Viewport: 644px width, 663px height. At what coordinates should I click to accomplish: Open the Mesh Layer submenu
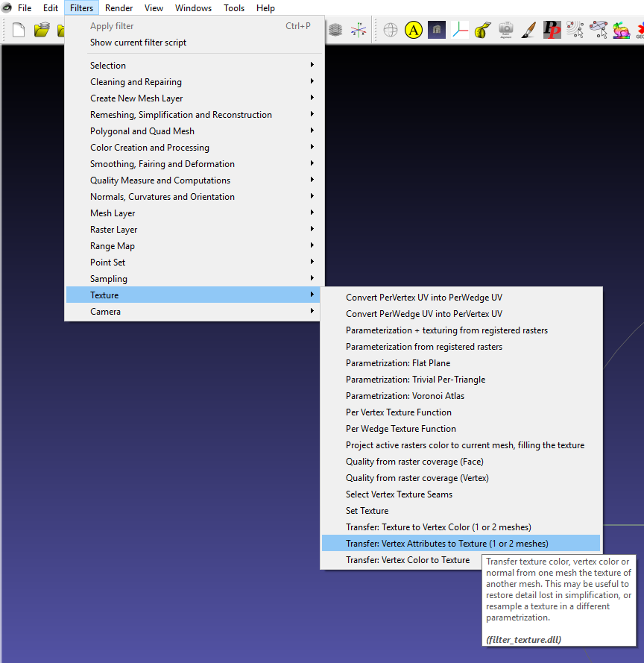click(193, 213)
